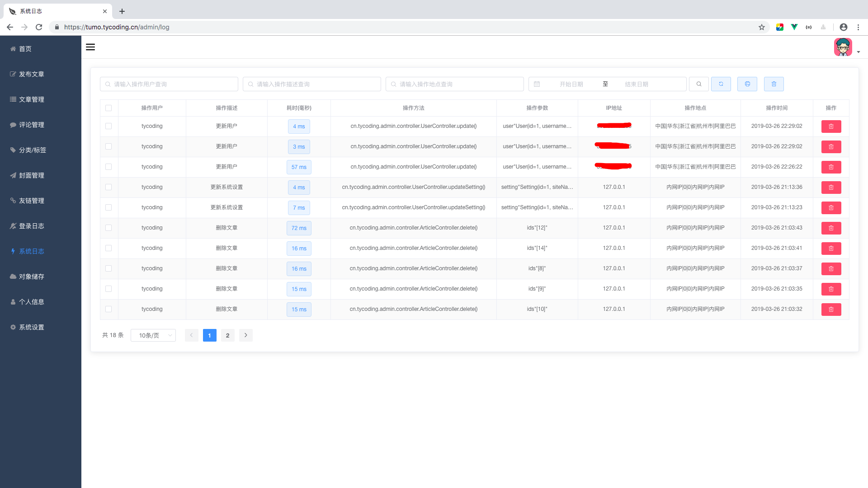
Task: Click the print icon button in filter bar
Action: click(747, 84)
